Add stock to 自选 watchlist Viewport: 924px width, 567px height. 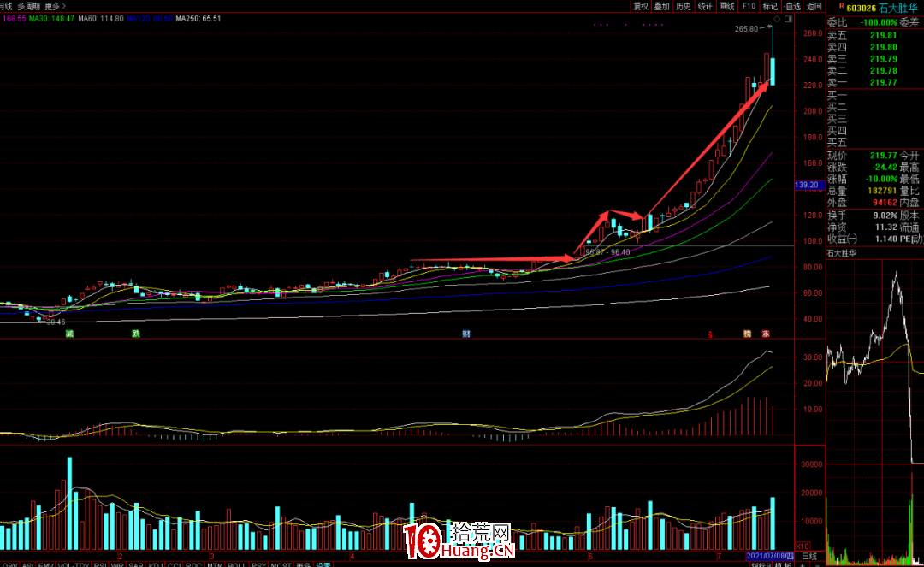coord(792,6)
